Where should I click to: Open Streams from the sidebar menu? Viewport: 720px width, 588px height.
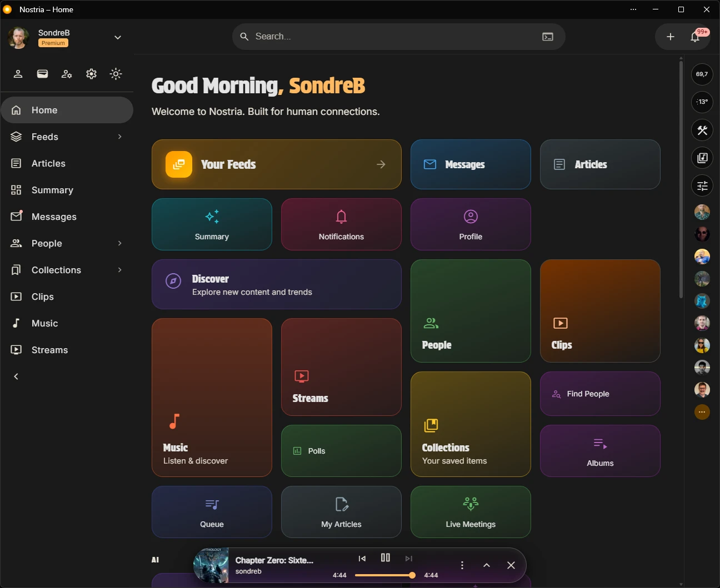49,350
